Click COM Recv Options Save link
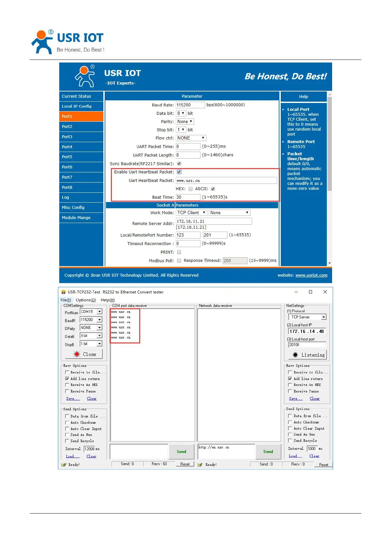Viewport: 392px width, 554px height. pyautogui.click(x=73, y=398)
